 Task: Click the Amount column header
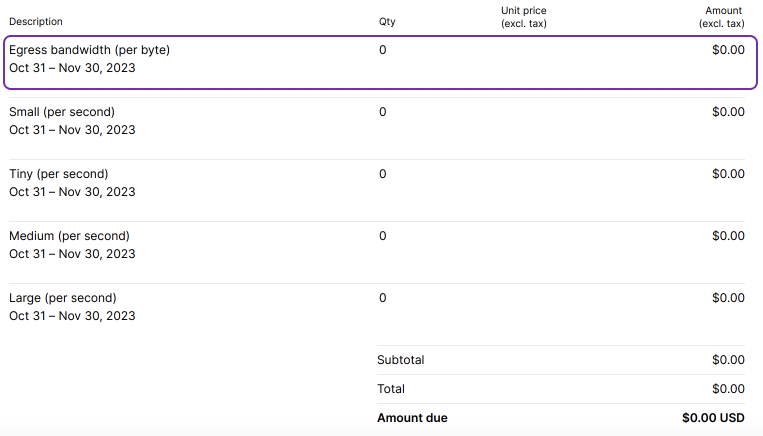tap(722, 17)
